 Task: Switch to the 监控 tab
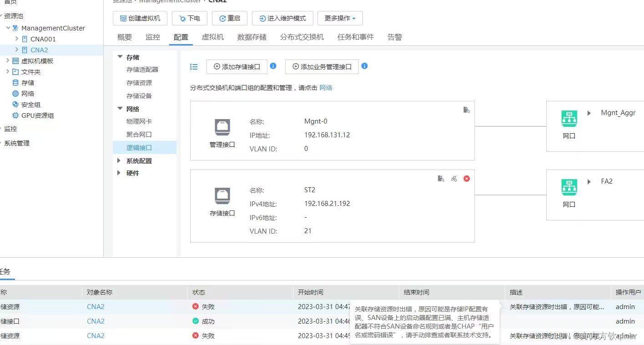point(153,37)
